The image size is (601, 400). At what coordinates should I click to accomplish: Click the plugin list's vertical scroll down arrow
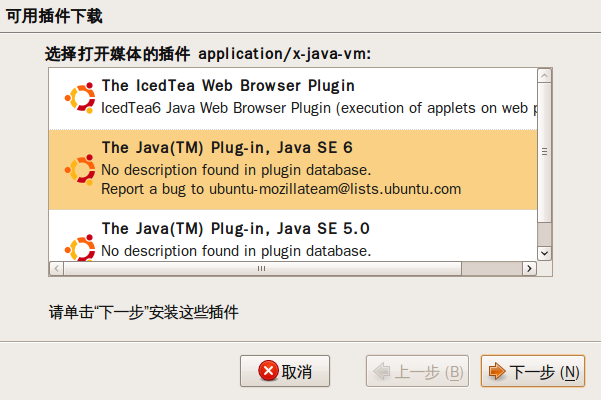pos(544,253)
